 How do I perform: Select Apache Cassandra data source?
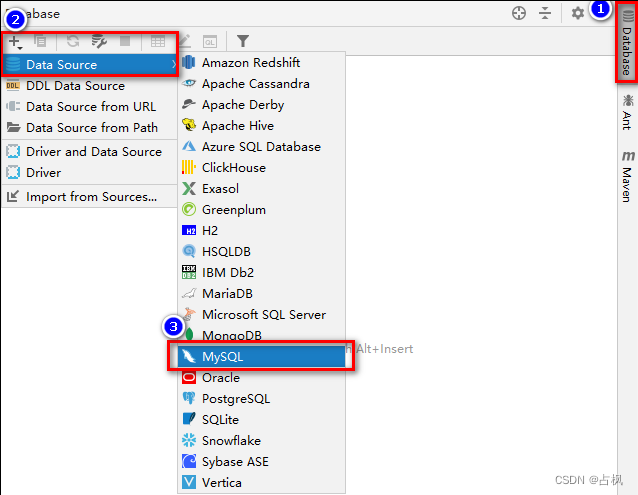point(262,84)
